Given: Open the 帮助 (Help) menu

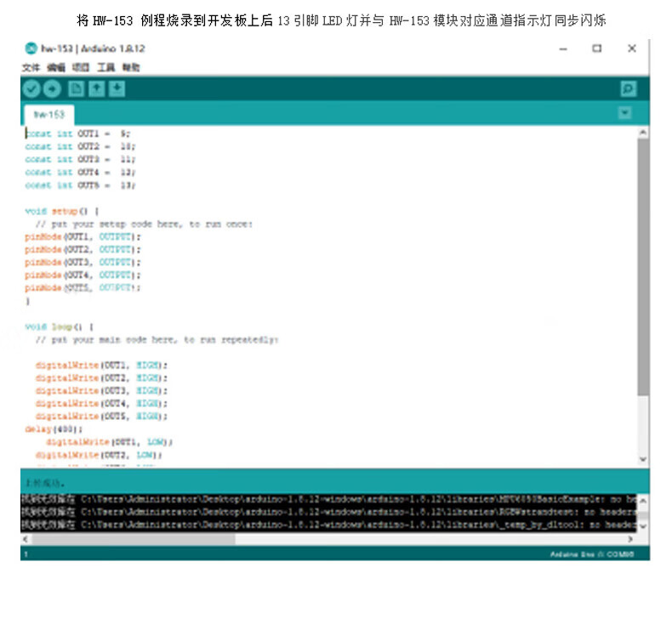Looking at the screenshot, I should tap(131, 67).
